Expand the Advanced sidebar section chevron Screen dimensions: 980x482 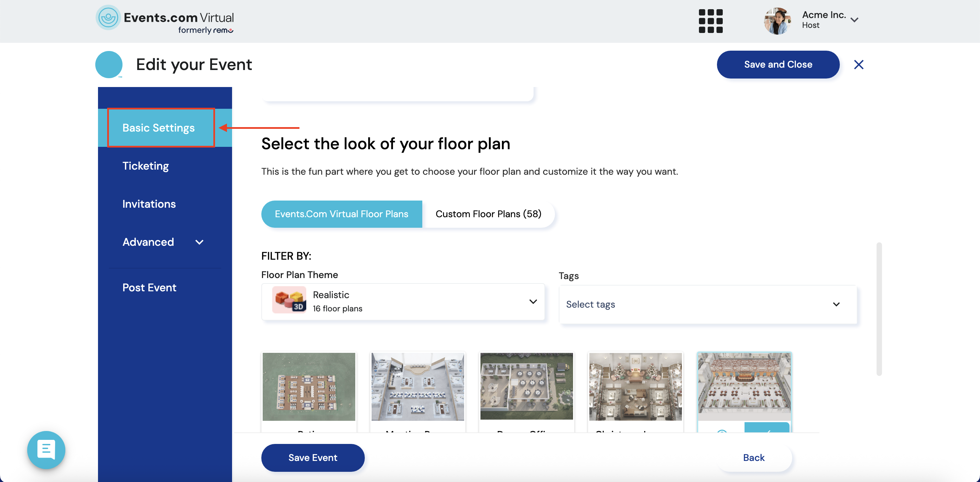(x=199, y=242)
